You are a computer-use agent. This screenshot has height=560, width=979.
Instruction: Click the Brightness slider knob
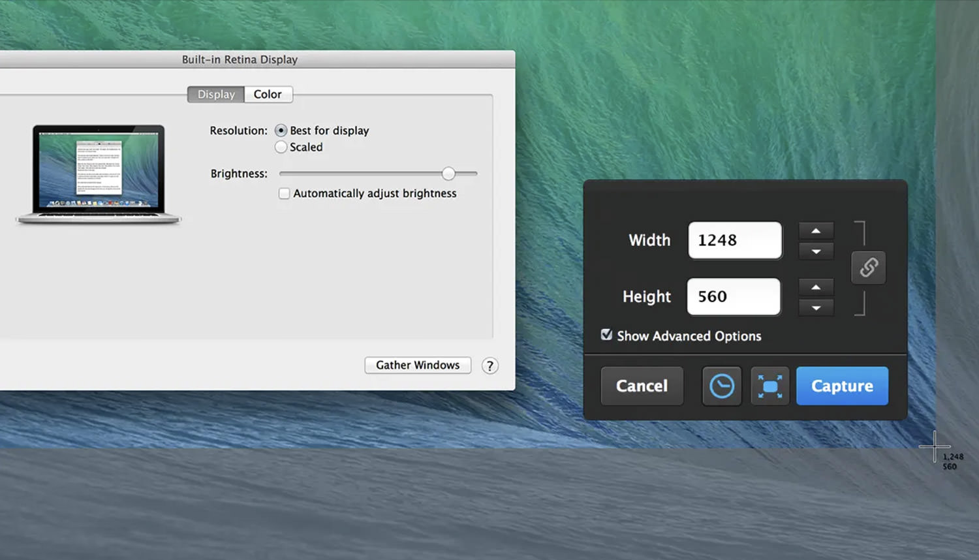tap(448, 174)
